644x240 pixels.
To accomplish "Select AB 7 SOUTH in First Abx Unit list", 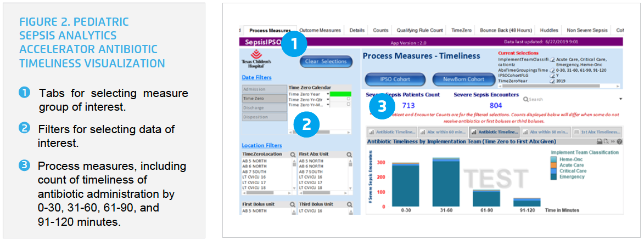I will (x=312, y=172).
